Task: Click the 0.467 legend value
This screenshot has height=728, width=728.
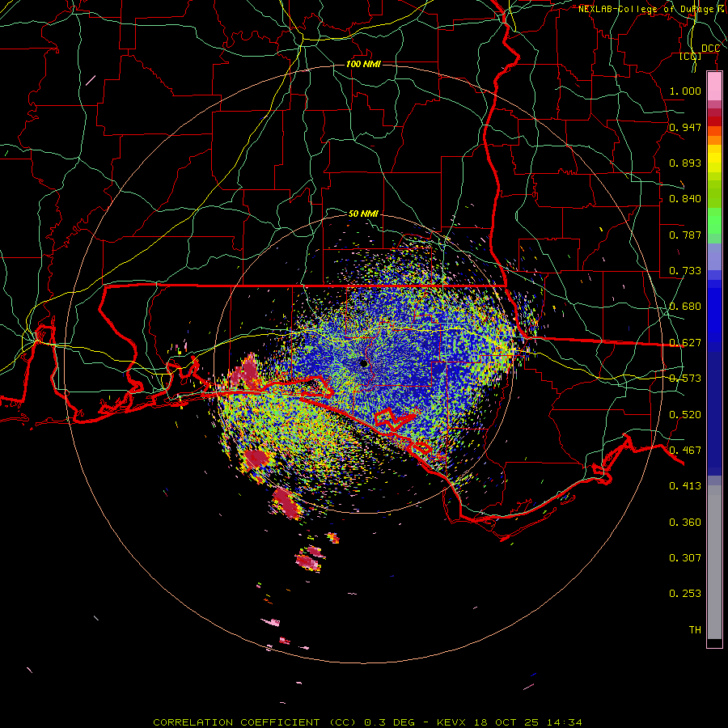Action: [x=685, y=451]
